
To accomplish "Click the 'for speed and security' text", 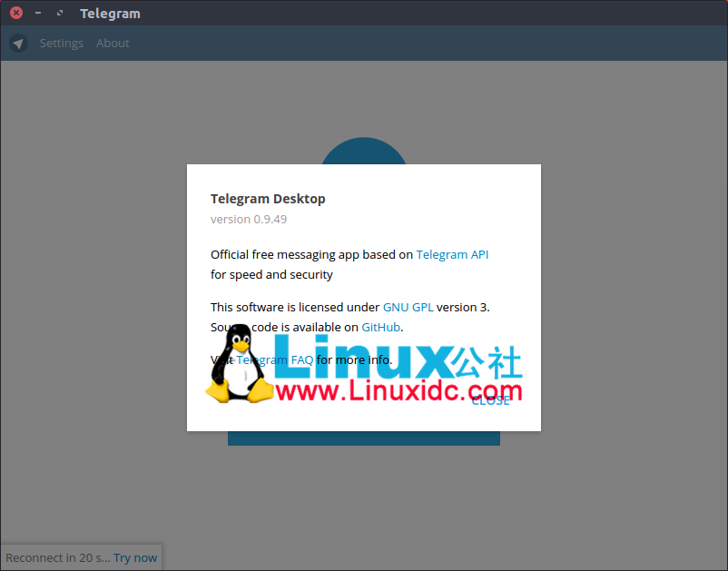I will (x=271, y=274).
